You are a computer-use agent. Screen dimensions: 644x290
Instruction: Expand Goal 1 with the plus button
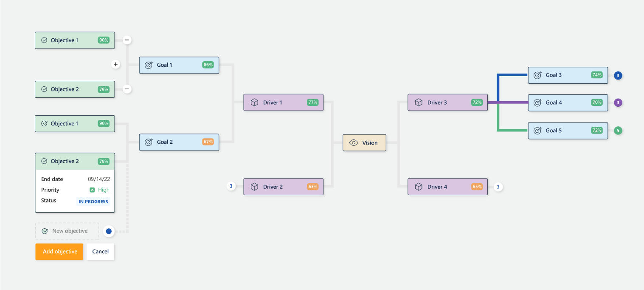click(x=115, y=64)
